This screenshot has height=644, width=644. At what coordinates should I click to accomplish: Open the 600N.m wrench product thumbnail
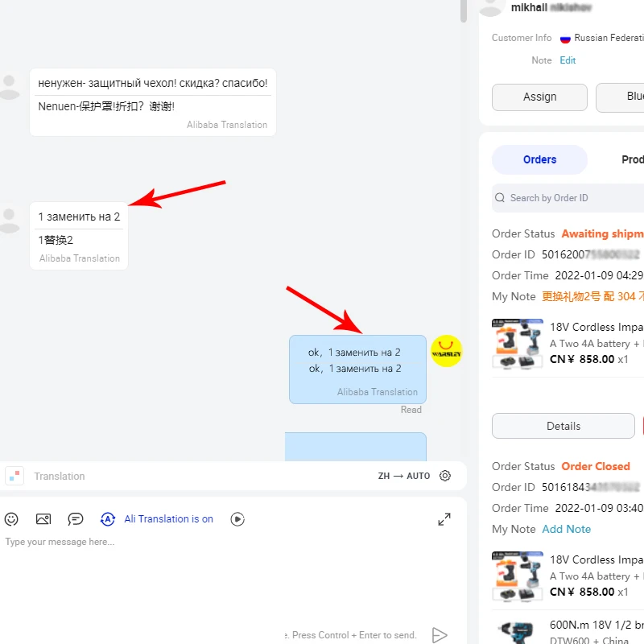point(518,631)
